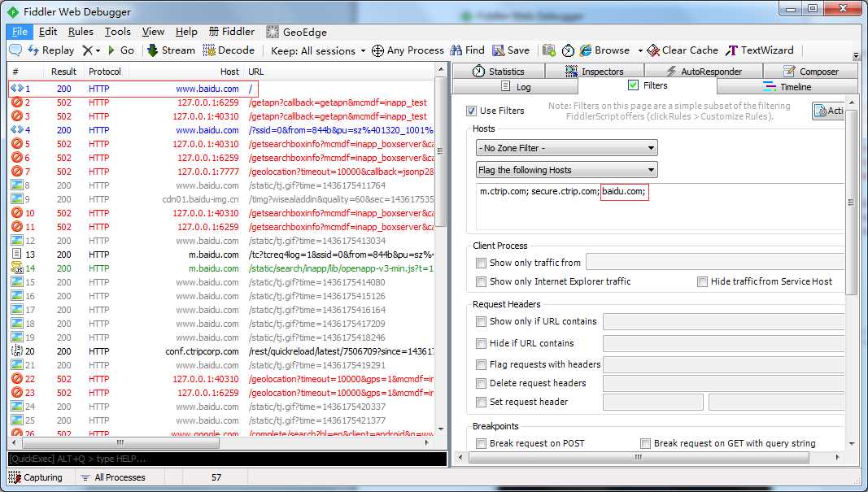Sort sessions by the Result column header
This screenshot has height=492, width=868.
tap(63, 72)
